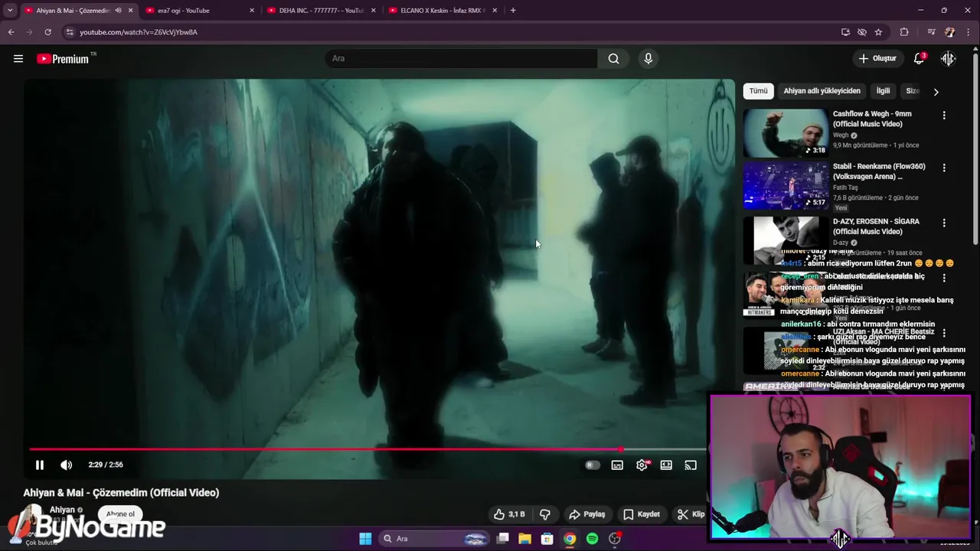This screenshot has width=980, height=551.
Task: Select the Ahiyan adlı yükleyiciden chip
Action: [x=822, y=91]
